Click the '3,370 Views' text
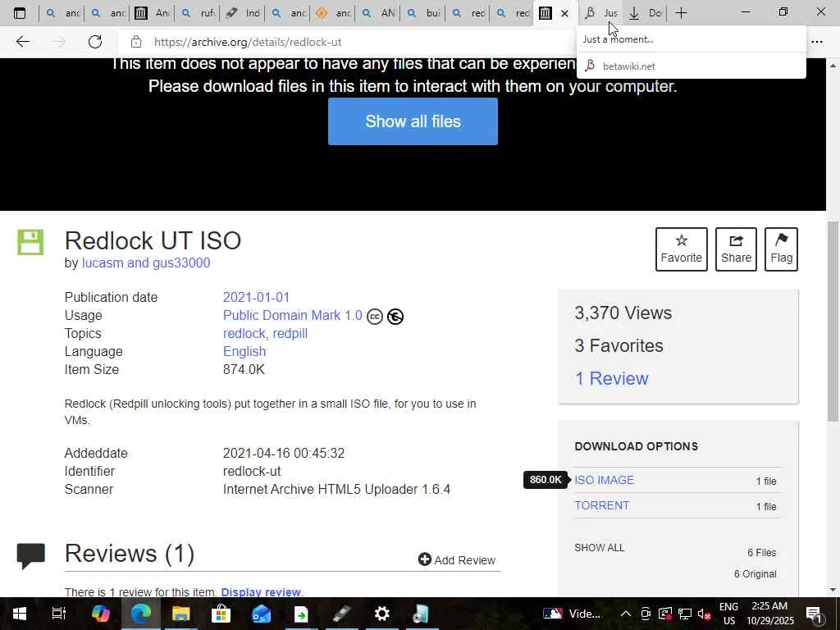 click(x=623, y=313)
